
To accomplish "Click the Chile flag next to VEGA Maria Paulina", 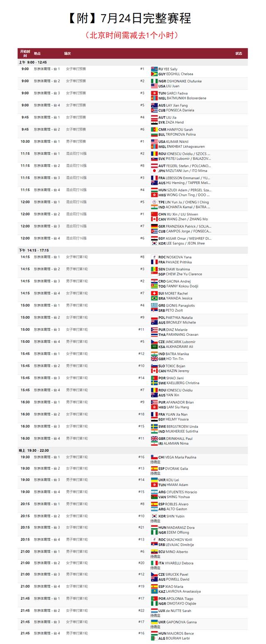I will (154, 457).
